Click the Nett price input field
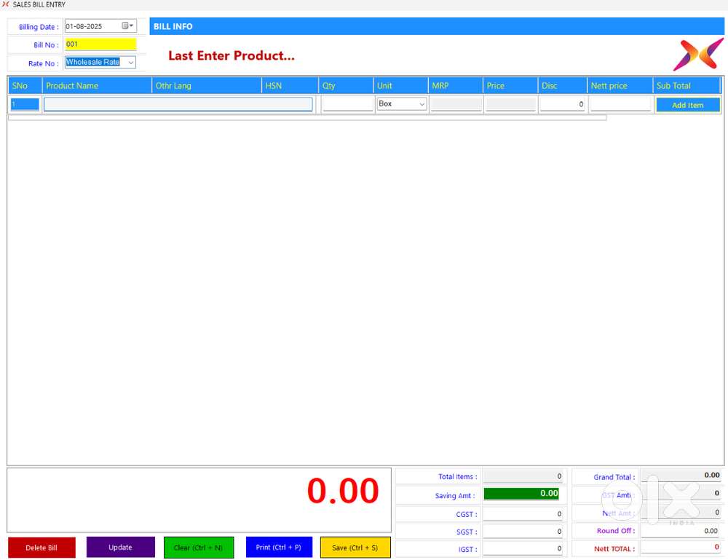 pos(620,104)
